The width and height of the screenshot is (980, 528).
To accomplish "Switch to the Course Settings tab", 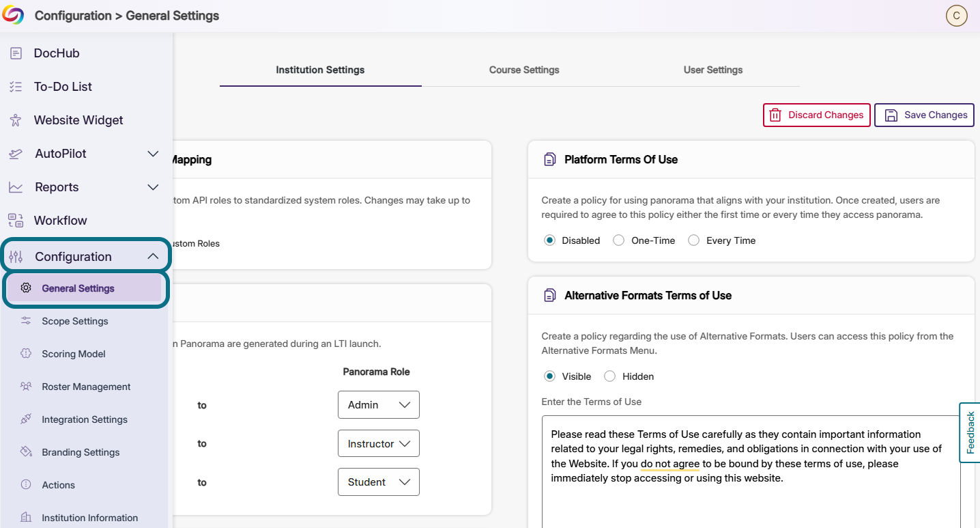I will (524, 70).
